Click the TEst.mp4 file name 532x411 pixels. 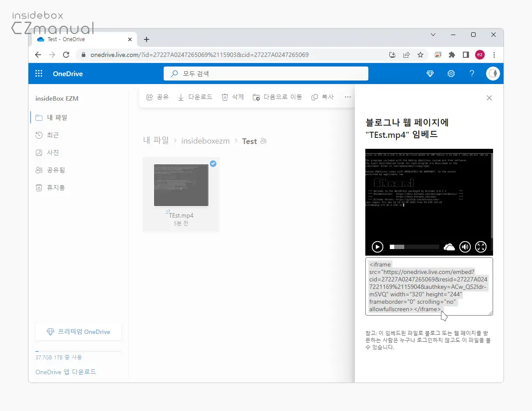[x=181, y=215]
